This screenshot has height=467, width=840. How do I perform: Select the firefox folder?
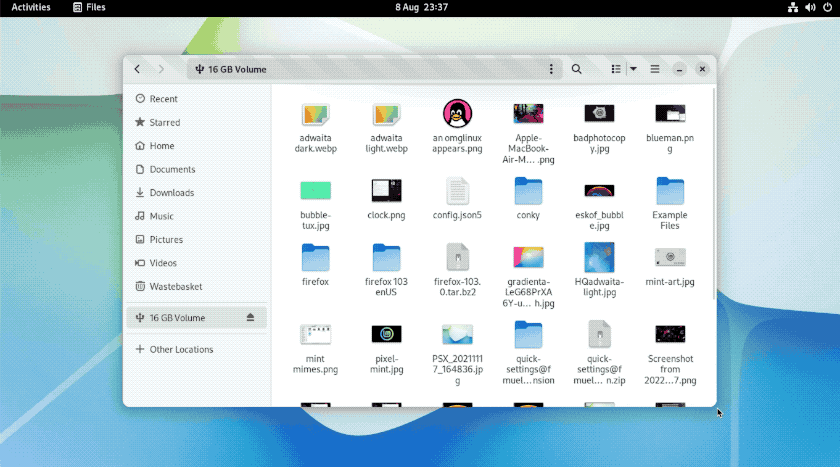click(x=316, y=266)
